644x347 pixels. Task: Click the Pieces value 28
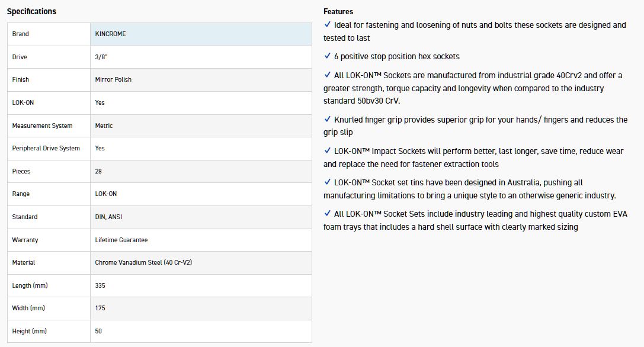click(x=98, y=171)
